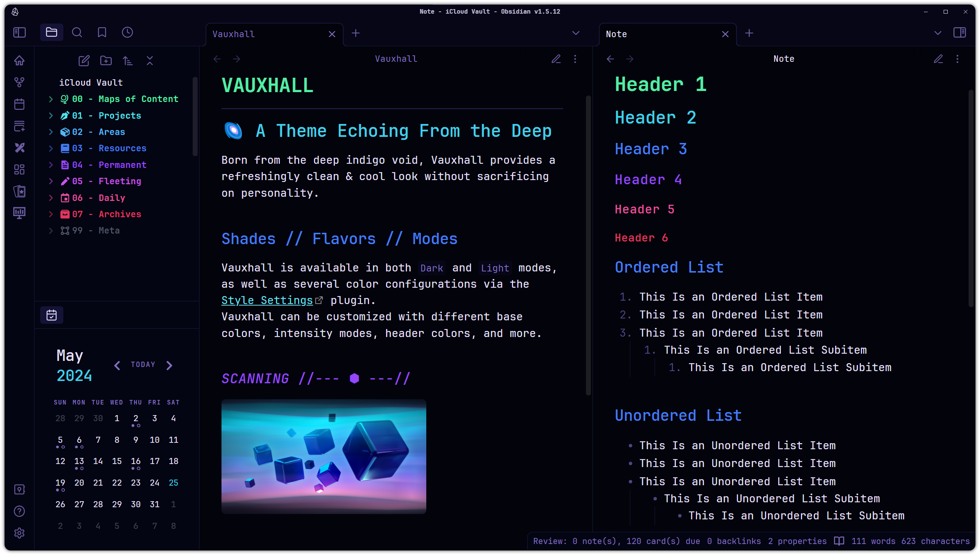Collapse all folders icon
The image size is (980, 555).
150,61
